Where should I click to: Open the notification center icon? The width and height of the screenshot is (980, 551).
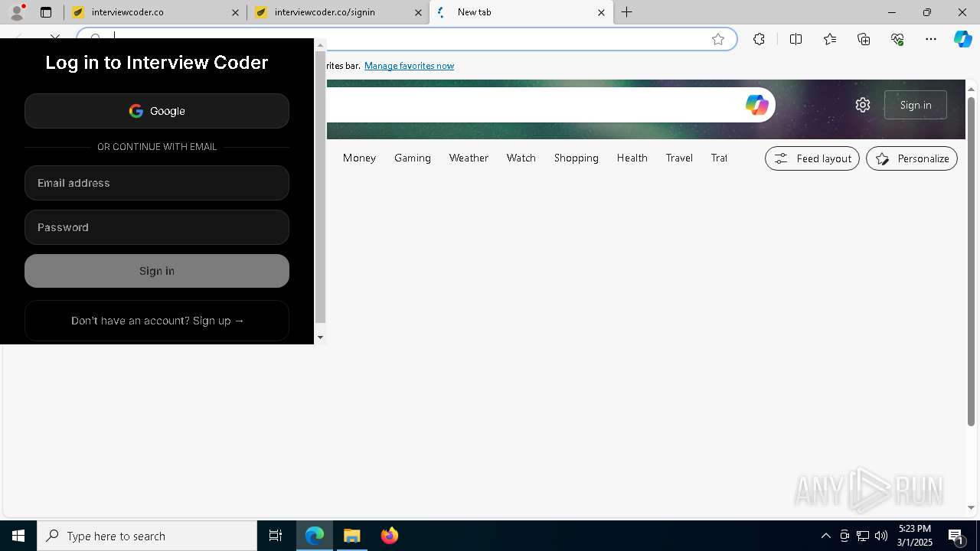coord(955,536)
